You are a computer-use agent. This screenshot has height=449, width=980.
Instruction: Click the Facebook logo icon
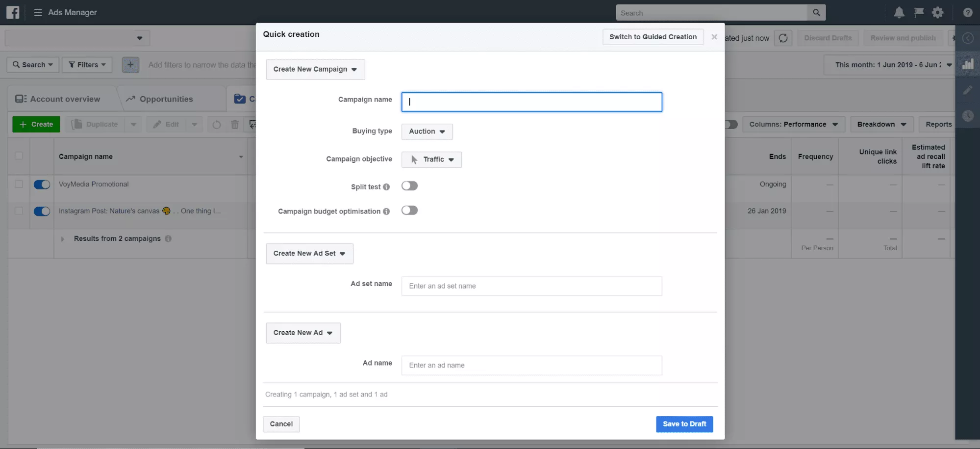(13, 12)
